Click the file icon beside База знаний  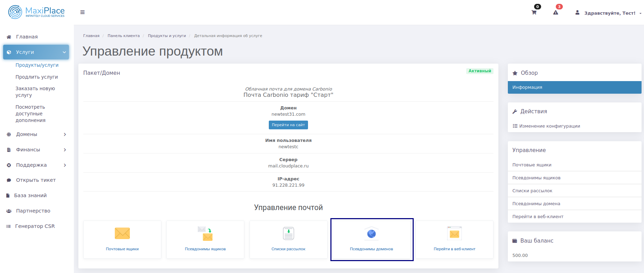pyautogui.click(x=8, y=195)
